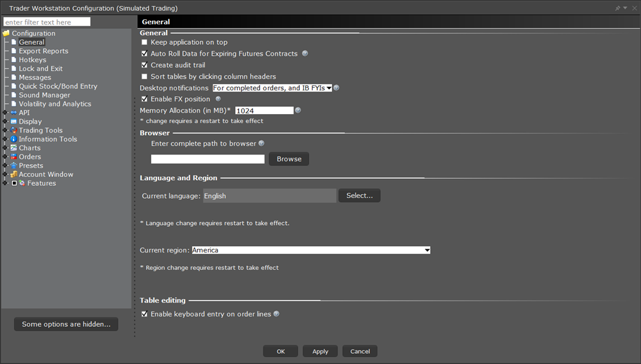Open Sound Manager settings
Image resolution: width=641 pixels, height=364 pixels.
[x=44, y=95]
